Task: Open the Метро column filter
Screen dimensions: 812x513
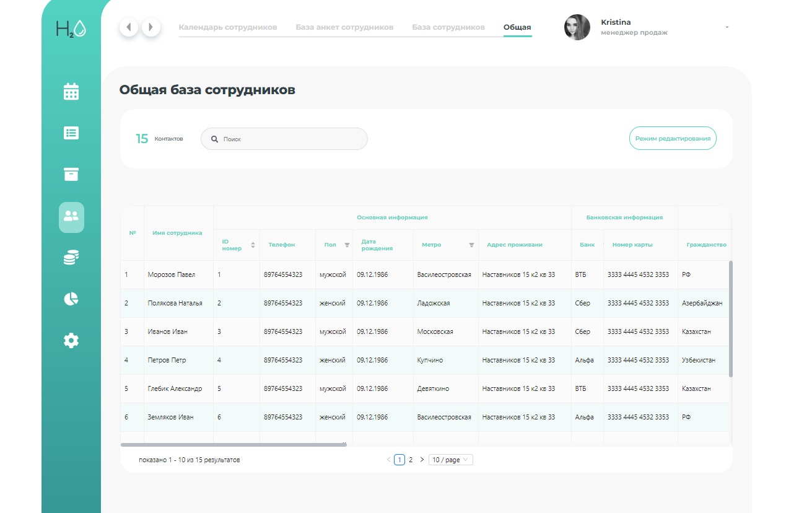Action: tap(471, 245)
